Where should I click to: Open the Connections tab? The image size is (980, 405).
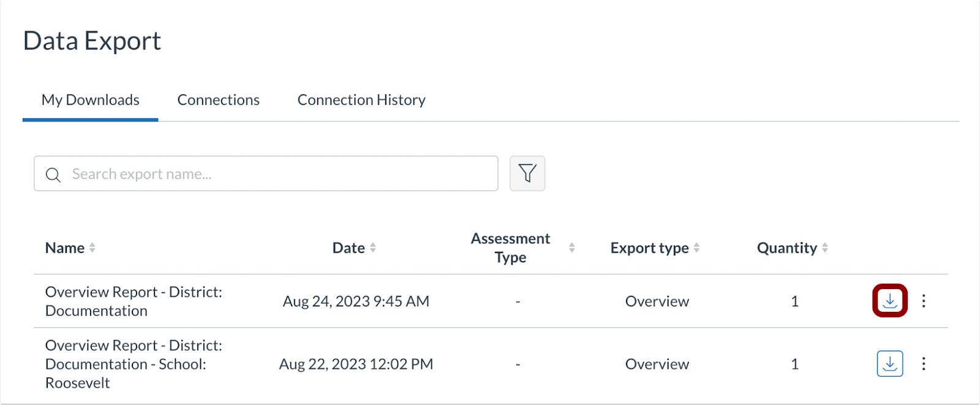218,100
